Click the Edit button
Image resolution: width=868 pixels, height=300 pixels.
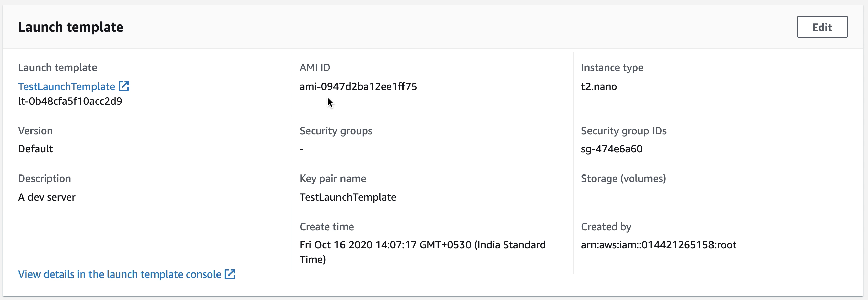pos(822,27)
